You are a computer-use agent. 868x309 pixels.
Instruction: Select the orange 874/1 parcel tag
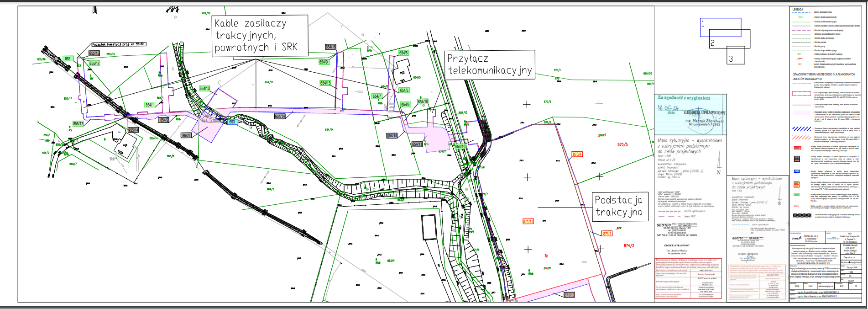(x=607, y=234)
